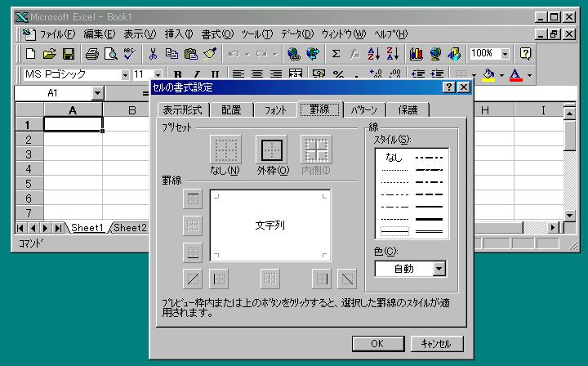The height and width of the screenshot is (366, 588).
Task: Select the double line style
Action: 429,231
